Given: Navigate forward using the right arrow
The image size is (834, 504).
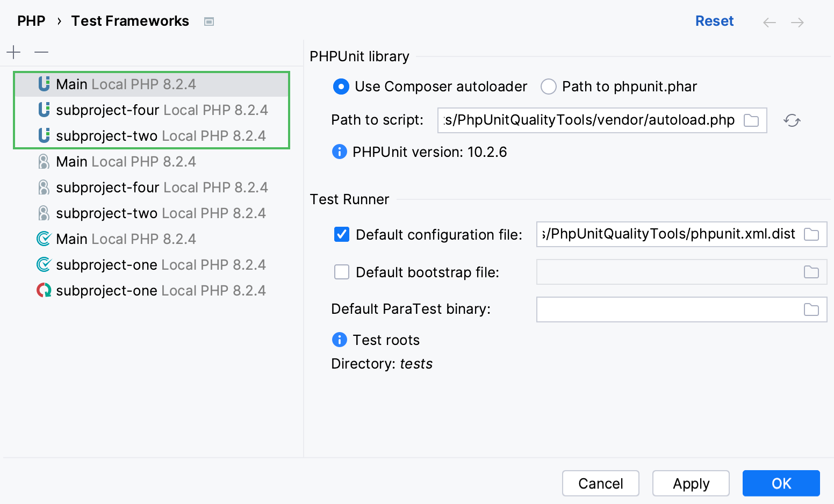Looking at the screenshot, I should pyautogui.click(x=797, y=22).
